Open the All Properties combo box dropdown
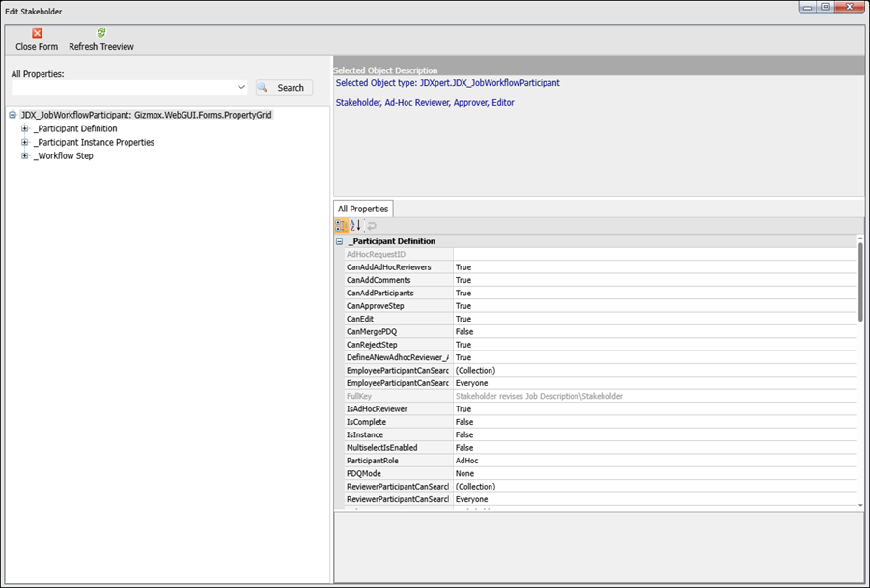Image resolution: width=870 pixels, height=588 pixels. click(241, 88)
